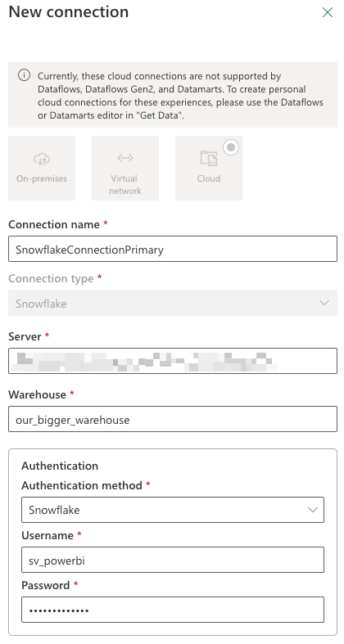Select the Cloud connection tile
The image size is (344, 644).
point(208,168)
